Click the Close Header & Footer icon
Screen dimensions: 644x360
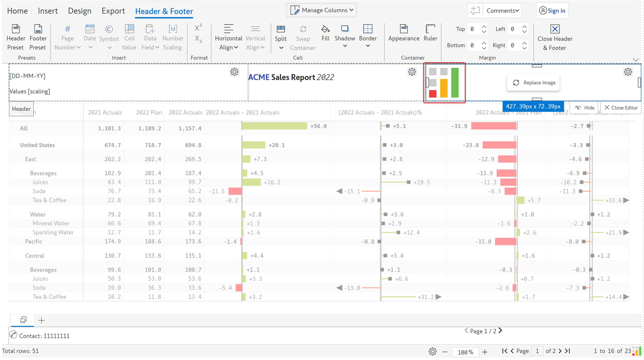tap(555, 29)
